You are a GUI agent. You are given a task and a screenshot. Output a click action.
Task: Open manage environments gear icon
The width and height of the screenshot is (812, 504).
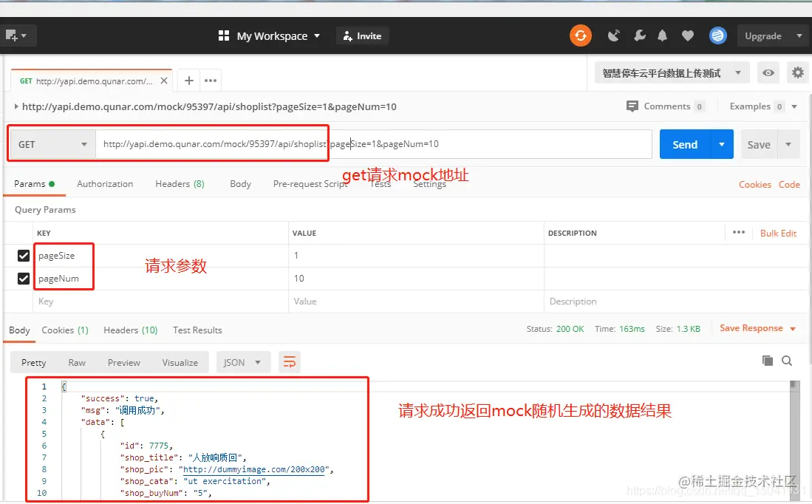[x=798, y=73]
